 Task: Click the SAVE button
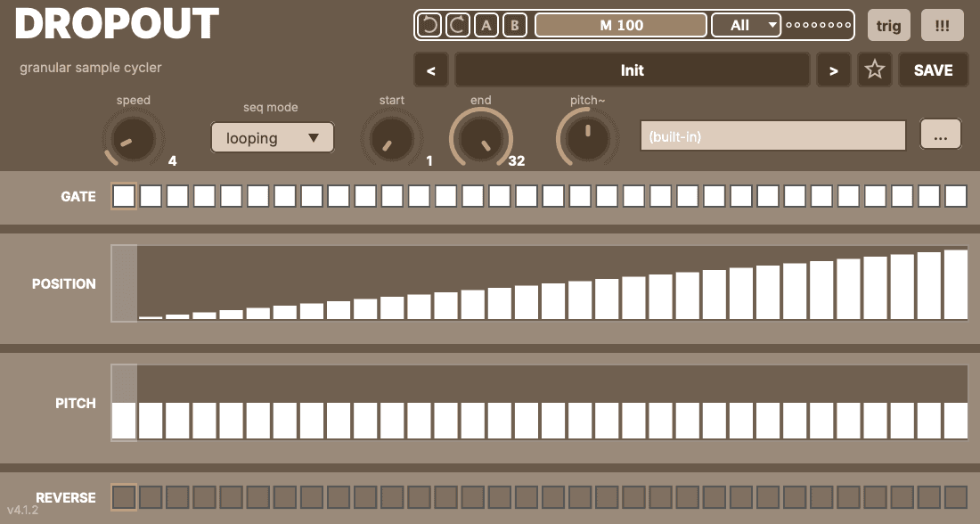click(x=933, y=70)
